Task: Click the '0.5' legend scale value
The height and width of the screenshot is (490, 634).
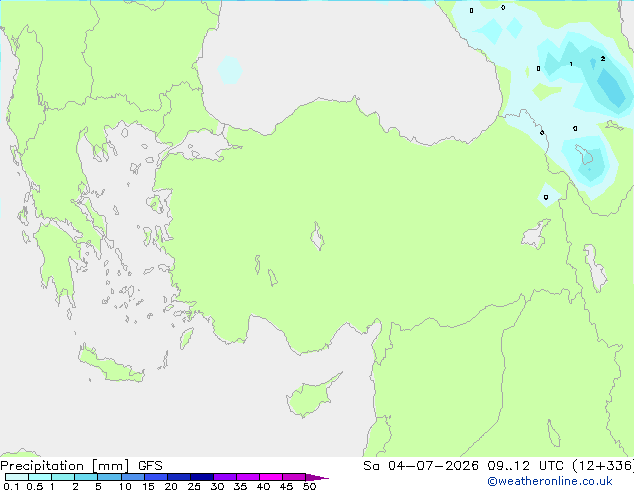Action: tap(35, 486)
